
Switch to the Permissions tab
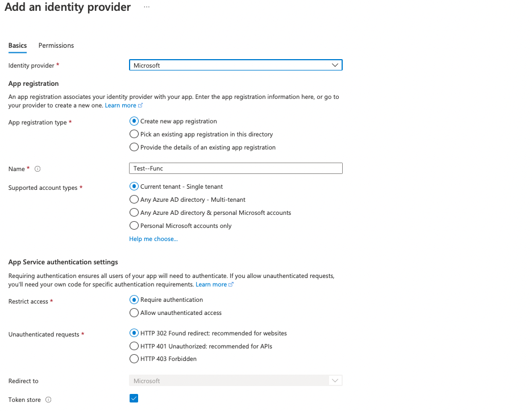coord(56,45)
